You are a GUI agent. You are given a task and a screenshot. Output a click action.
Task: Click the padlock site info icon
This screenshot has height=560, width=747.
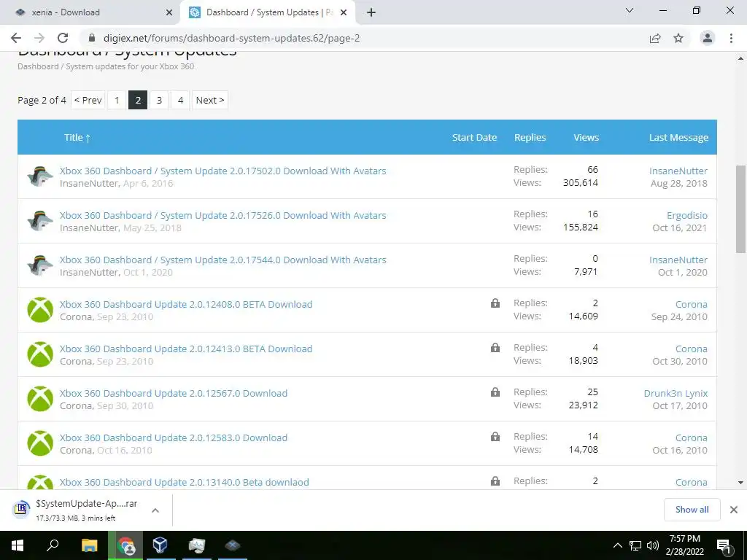[92, 38]
